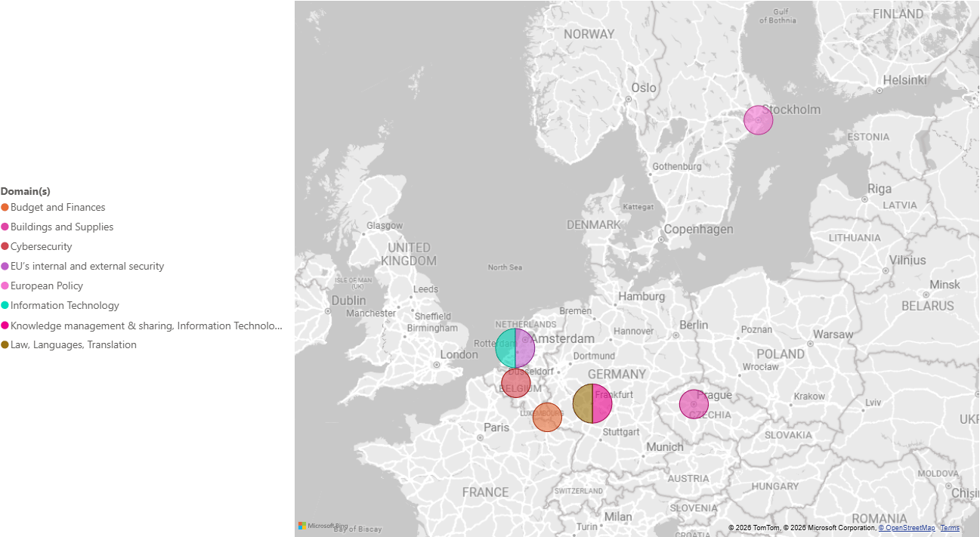This screenshot has width=980, height=537.
Task: Click the Milan city label
Action: coord(618,517)
